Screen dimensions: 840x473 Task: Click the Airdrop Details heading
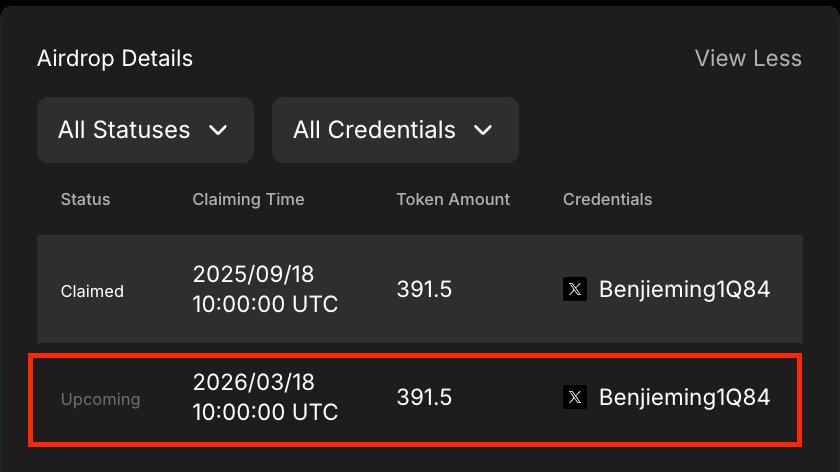(115, 58)
